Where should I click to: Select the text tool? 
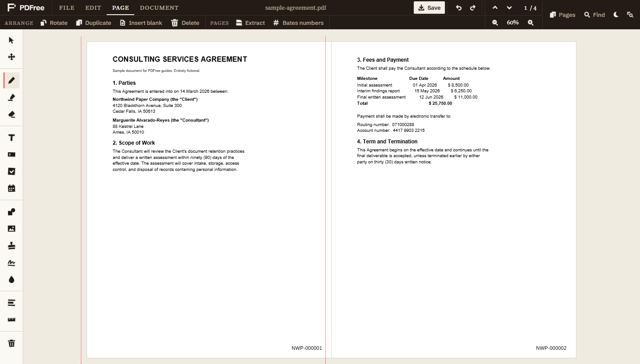click(x=12, y=138)
